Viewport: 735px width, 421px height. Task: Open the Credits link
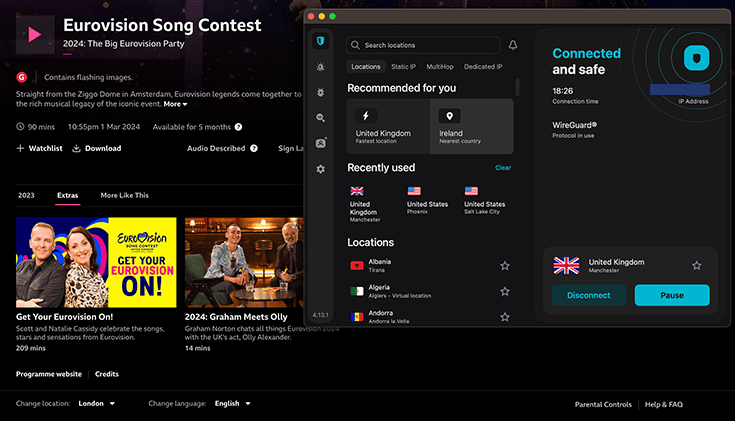coord(107,374)
